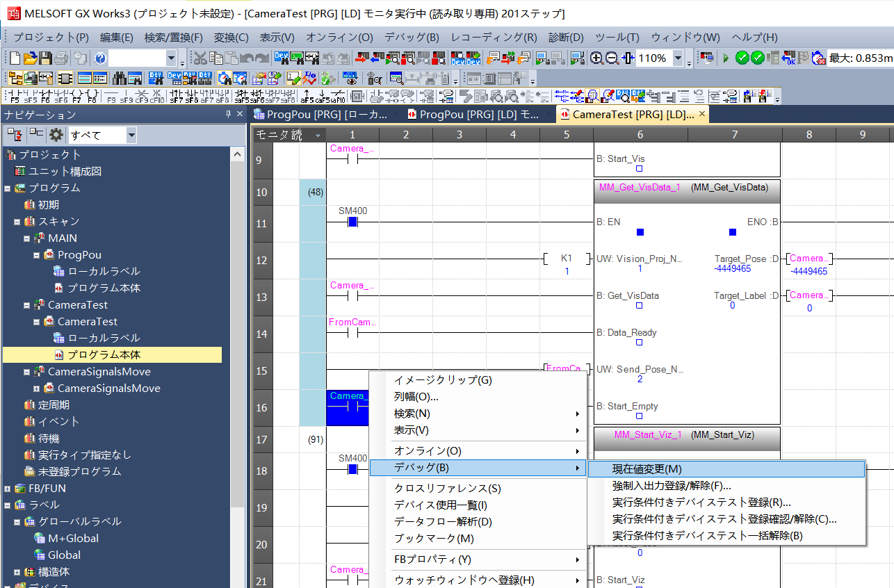Open the すべて filter dropdown

point(131,135)
